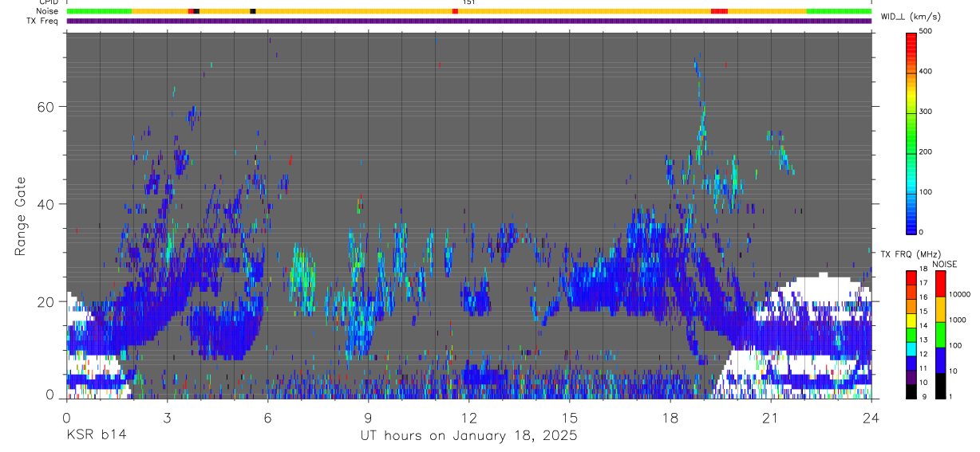Click the Noise bar's green segment after hour 22
Viewport: 980px width, 452px height.
point(839,11)
